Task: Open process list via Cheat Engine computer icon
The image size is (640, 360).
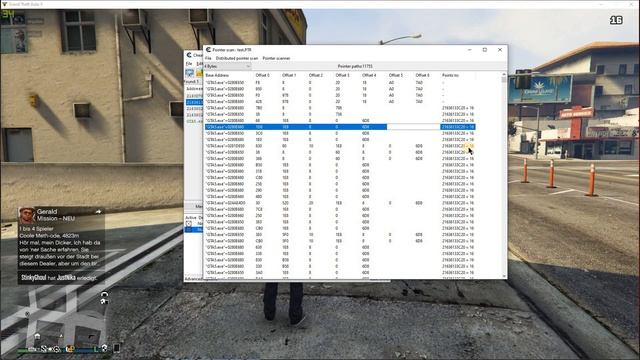Action: (189, 73)
